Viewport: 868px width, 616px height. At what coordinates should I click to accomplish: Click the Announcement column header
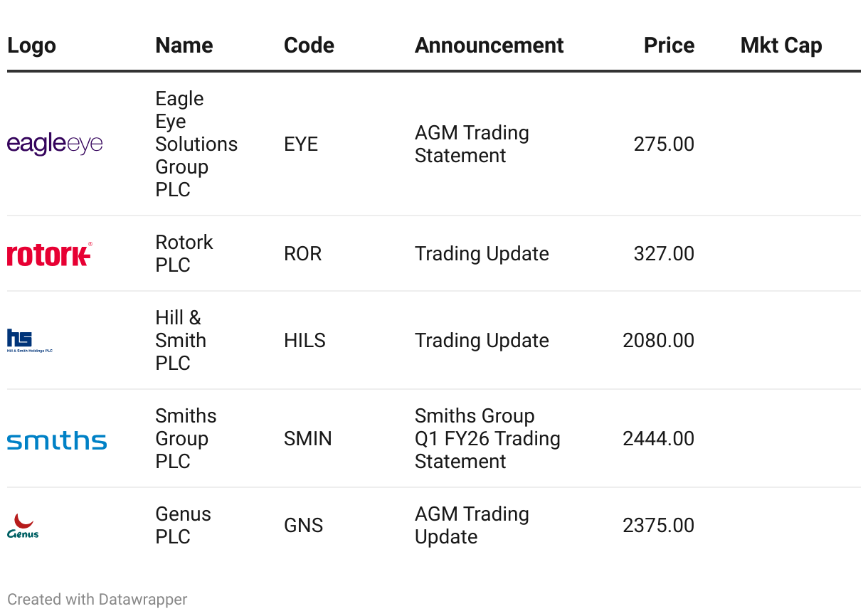pyautogui.click(x=489, y=46)
